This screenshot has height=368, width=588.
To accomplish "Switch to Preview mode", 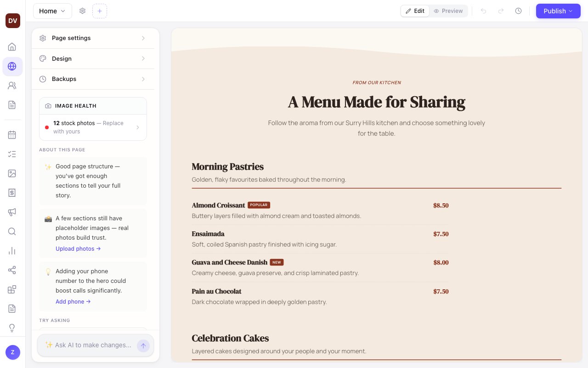I will click(x=448, y=11).
